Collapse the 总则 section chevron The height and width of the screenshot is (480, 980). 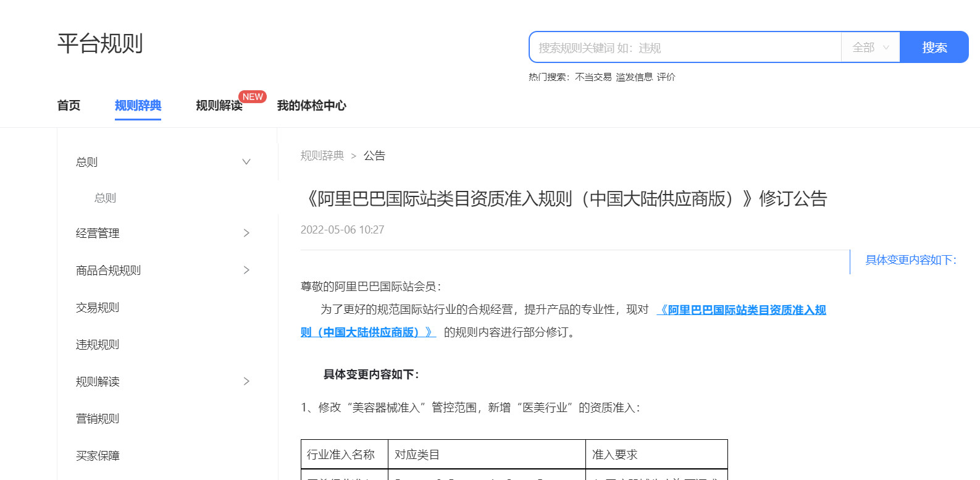click(x=246, y=162)
